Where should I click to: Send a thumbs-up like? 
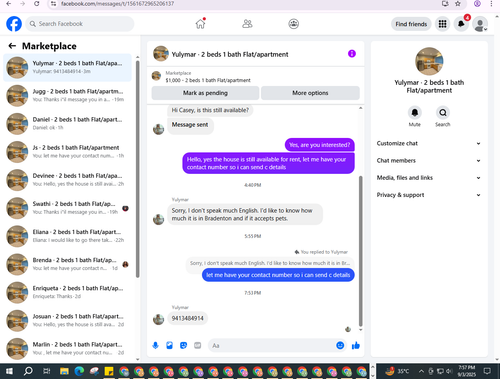tap(356, 346)
